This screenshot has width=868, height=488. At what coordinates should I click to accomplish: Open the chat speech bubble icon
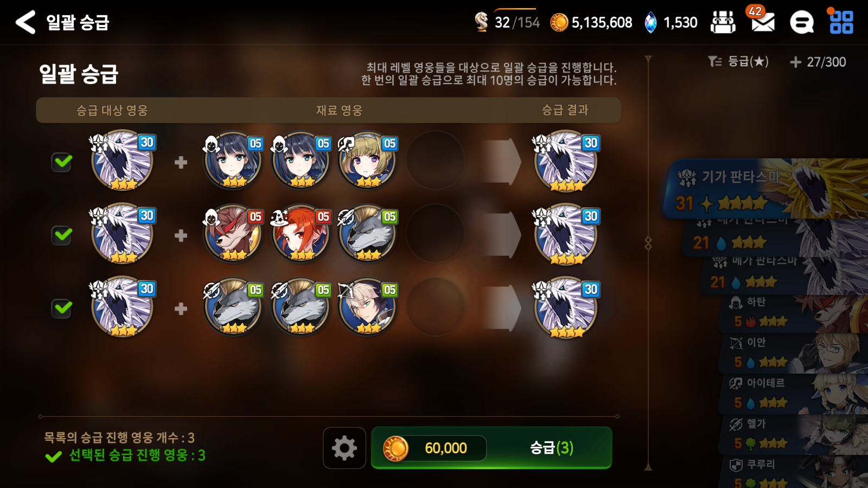(801, 23)
